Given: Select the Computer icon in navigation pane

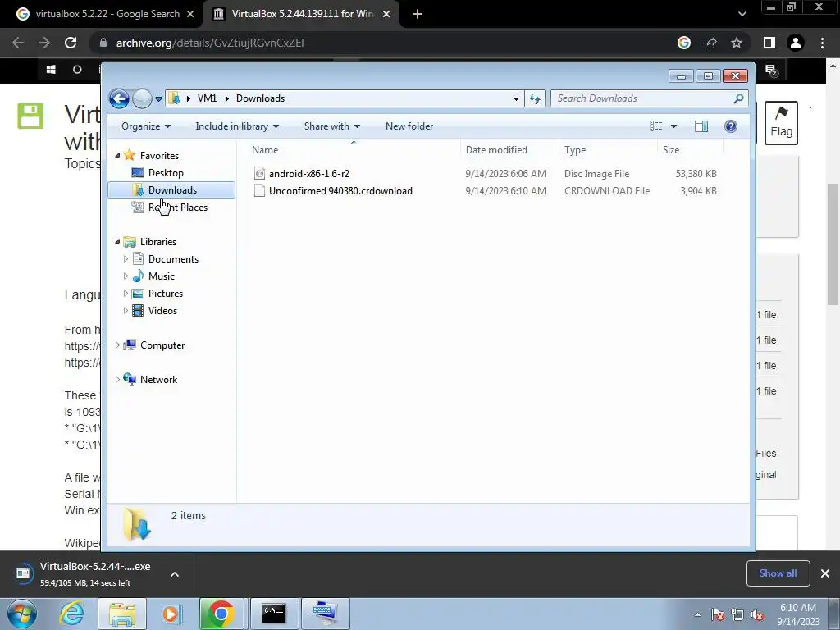Looking at the screenshot, I should pos(130,345).
